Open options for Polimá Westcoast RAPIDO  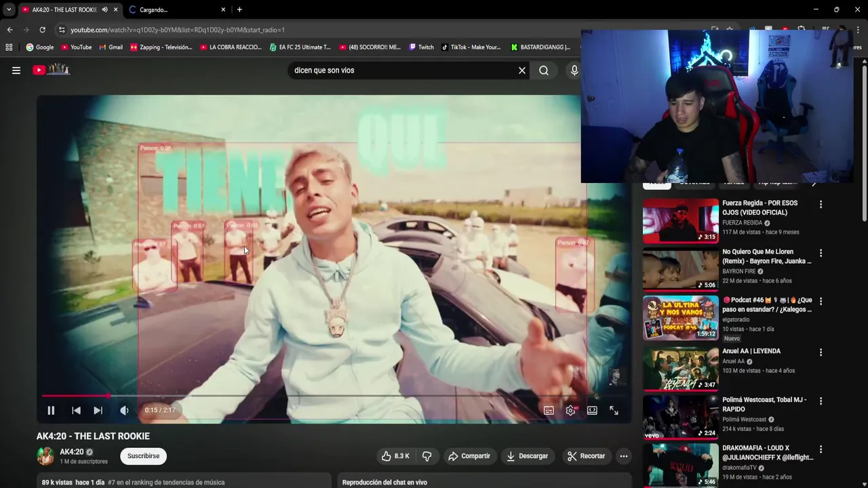[x=821, y=401]
